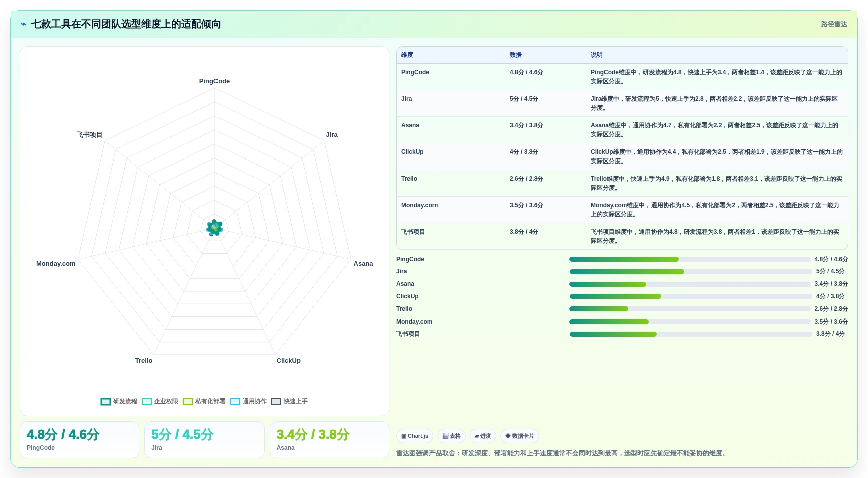868x478 pixels.
Task: Toggle the 研发流程 legend dataset
Action: coord(119,401)
